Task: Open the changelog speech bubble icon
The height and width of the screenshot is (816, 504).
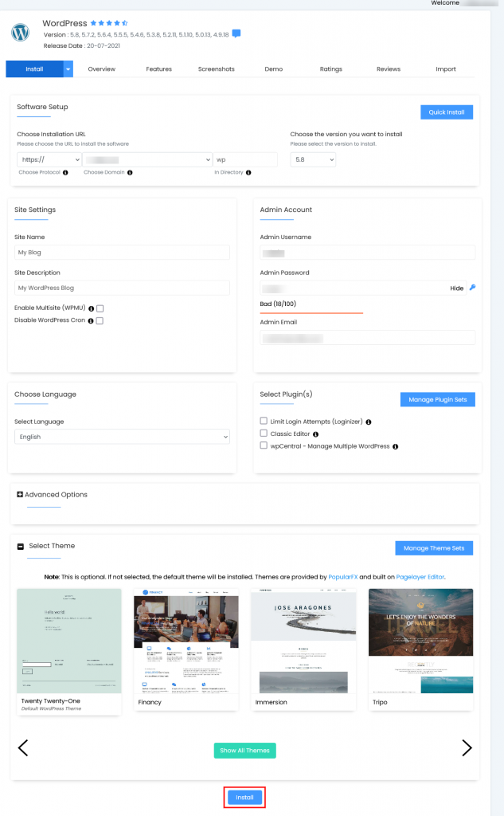Action: 236,33
